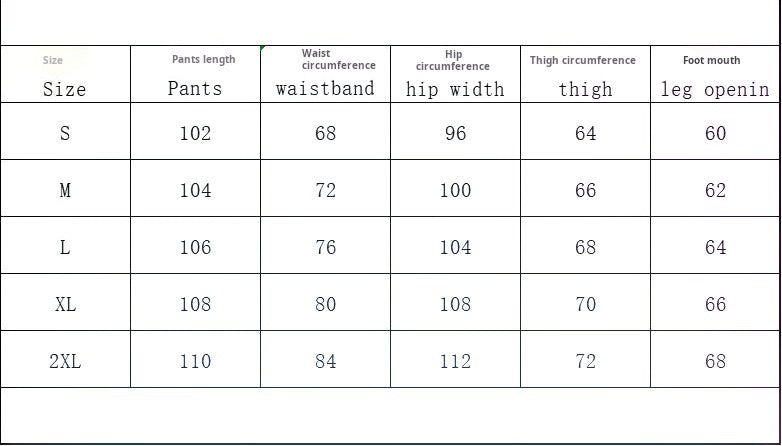Click the 2XL size row label
Viewport: 782px width, 446px height.
pyautogui.click(x=65, y=361)
